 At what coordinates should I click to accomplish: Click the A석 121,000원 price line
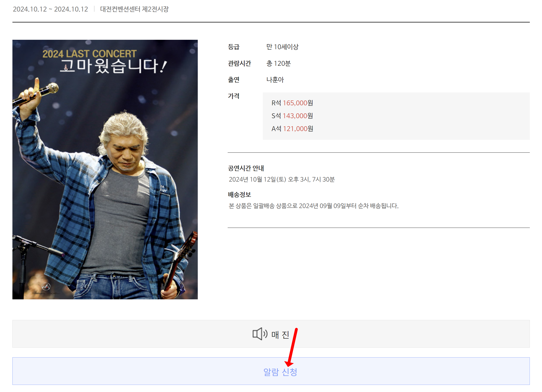tap(292, 129)
